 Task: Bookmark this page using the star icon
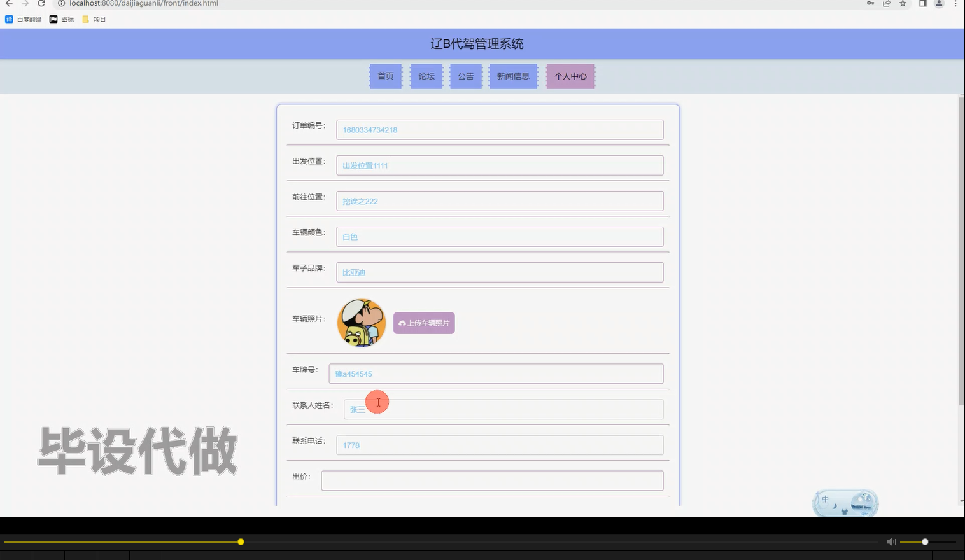(x=902, y=4)
